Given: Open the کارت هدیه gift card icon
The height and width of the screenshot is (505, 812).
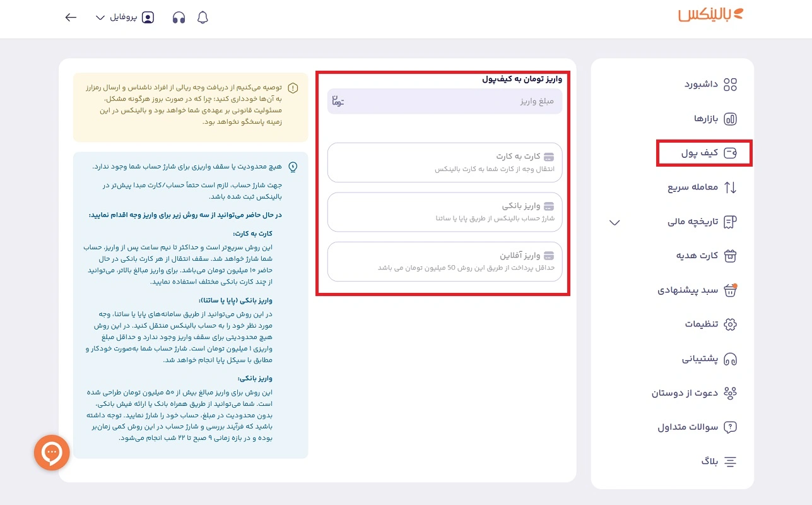Looking at the screenshot, I should 730,256.
